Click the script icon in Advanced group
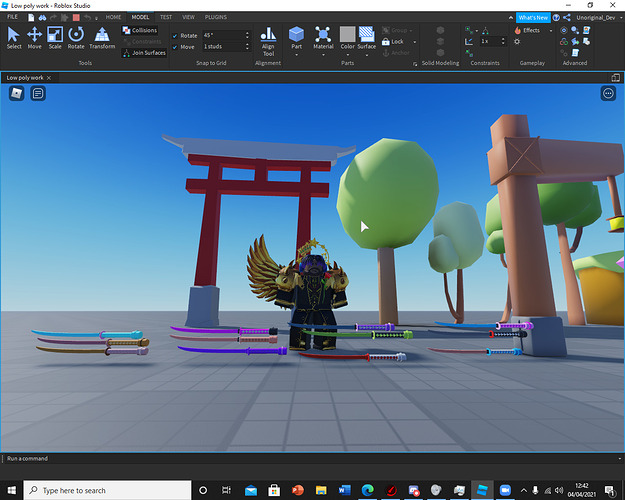This screenshot has height=500, width=625. 575,53
